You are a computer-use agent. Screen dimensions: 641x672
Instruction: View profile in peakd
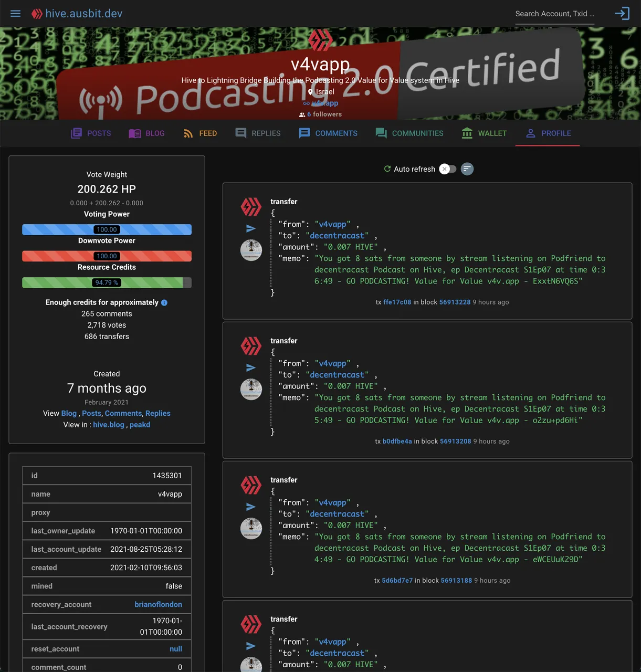(x=140, y=425)
